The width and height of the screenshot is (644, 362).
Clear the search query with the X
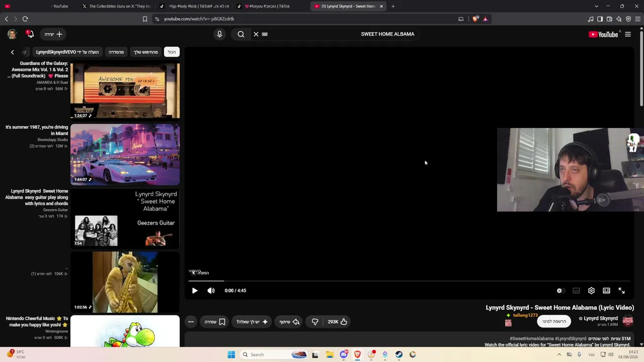pyautogui.click(x=256, y=34)
